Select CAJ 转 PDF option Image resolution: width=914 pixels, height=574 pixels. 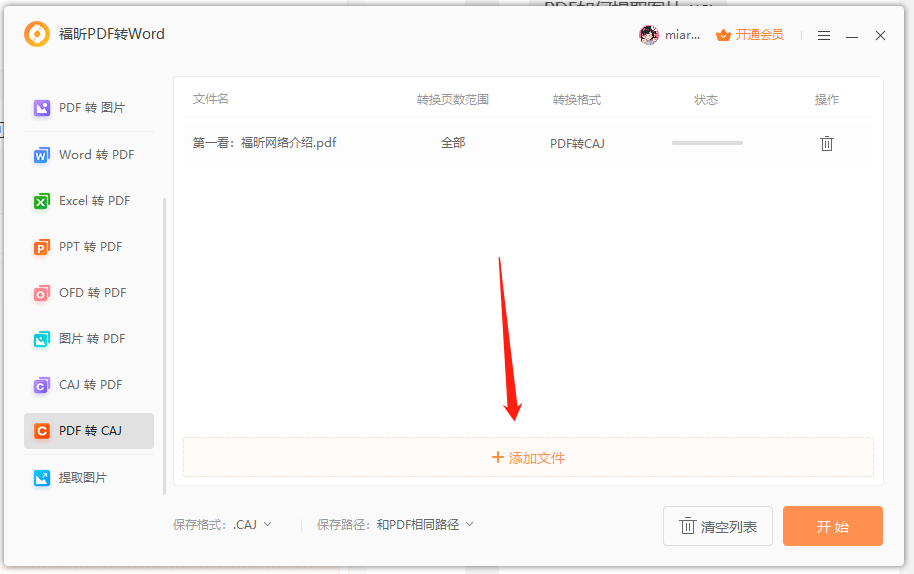pyautogui.click(x=89, y=385)
